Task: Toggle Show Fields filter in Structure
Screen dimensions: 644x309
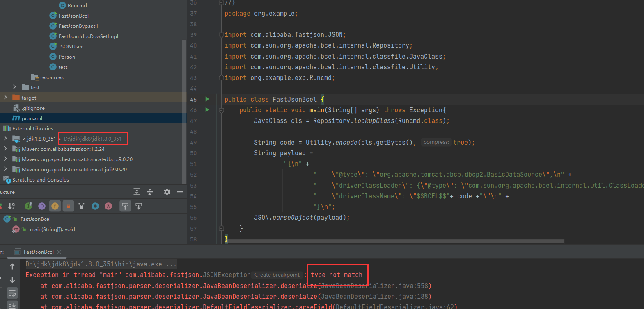Action: (x=55, y=206)
